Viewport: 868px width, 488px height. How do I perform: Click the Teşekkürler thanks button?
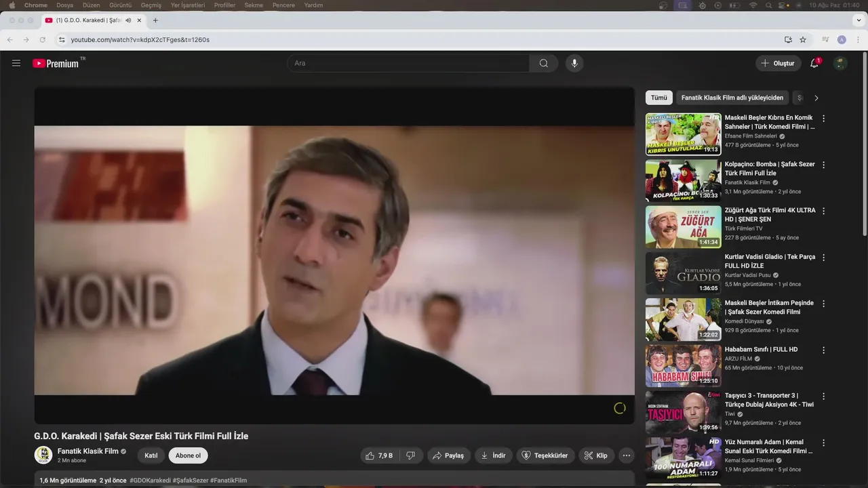(x=546, y=455)
